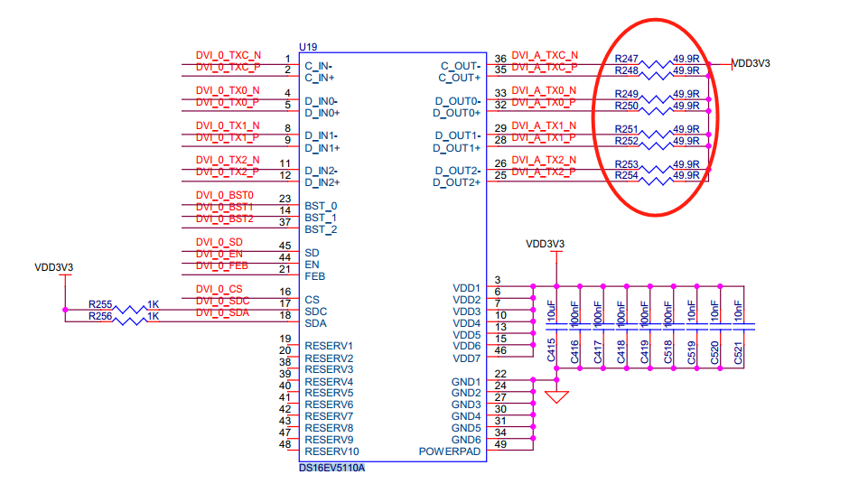This screenshot has height=493, width=868.
Task: Select the D_OUT2+ pin name
Action: [x=457, y=182]
